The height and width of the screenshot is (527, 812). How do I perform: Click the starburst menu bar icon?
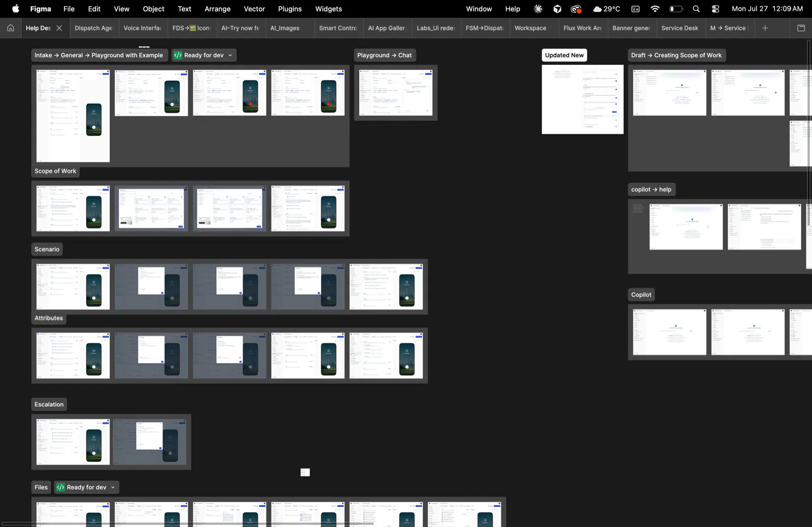[x=538, y=9]
